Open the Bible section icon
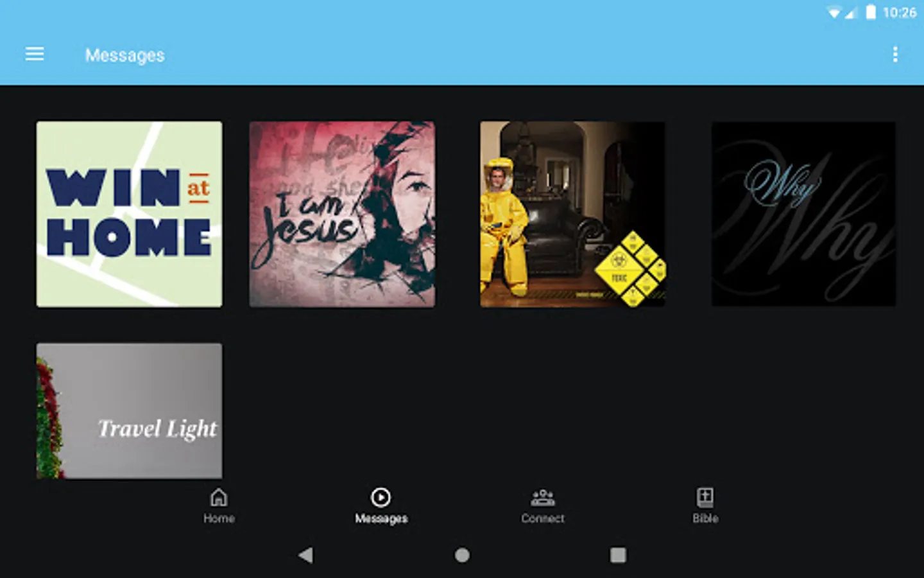This screenshot has width=924, height=578. [x=705, y=496]
